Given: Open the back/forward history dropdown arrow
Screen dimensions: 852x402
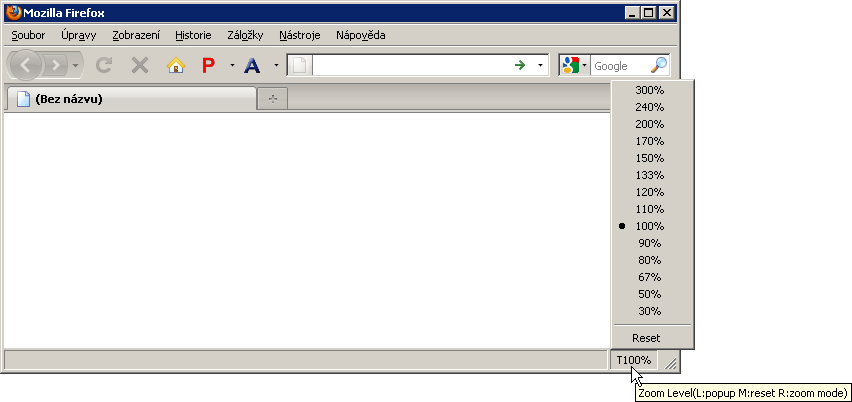Looking at the screenshot, I should (x=76, y=66).
